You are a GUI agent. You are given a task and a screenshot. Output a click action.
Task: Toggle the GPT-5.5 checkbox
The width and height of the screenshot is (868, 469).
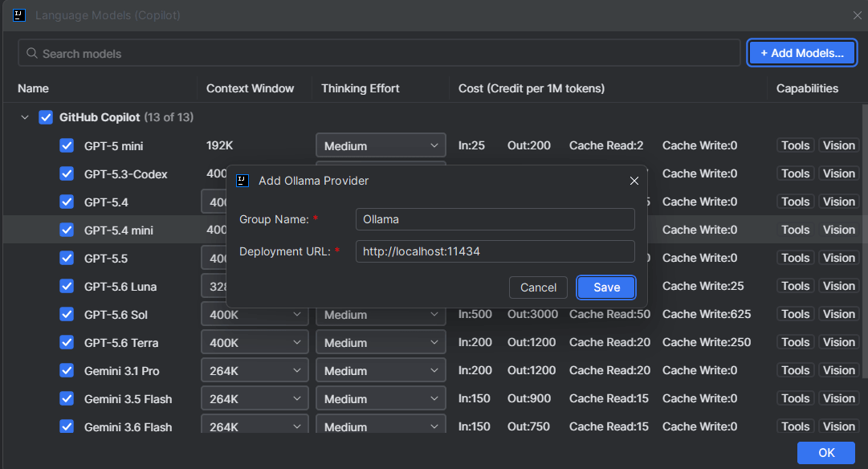67,258
